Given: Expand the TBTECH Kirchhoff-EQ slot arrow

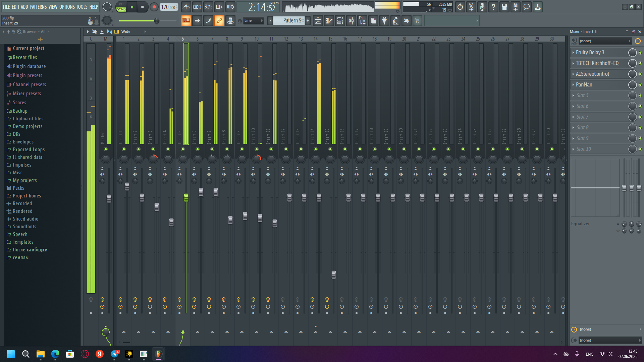Looking at the screenshot, I should [x=573, y=63].
